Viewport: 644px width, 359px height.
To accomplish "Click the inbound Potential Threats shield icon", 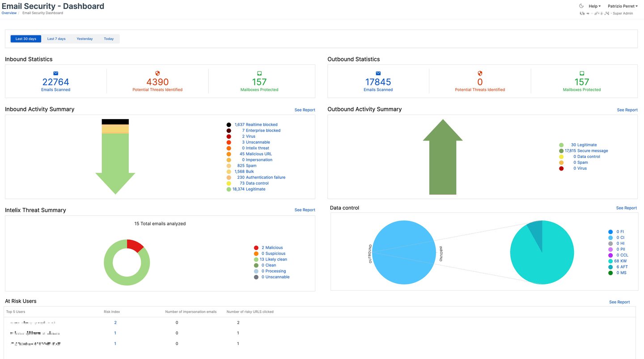I will pyautogui.click(x=157, y=73).
